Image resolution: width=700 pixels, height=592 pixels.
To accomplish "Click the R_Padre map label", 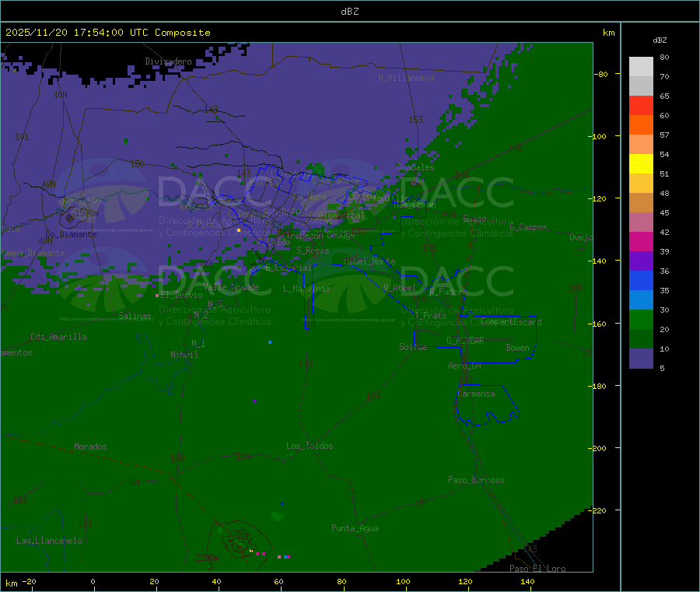I will point(446,292).
